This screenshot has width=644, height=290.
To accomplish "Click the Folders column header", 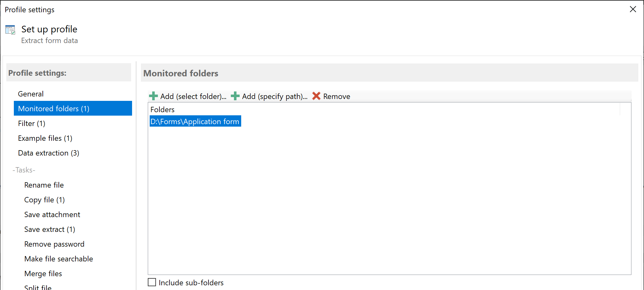I will 162,109.
